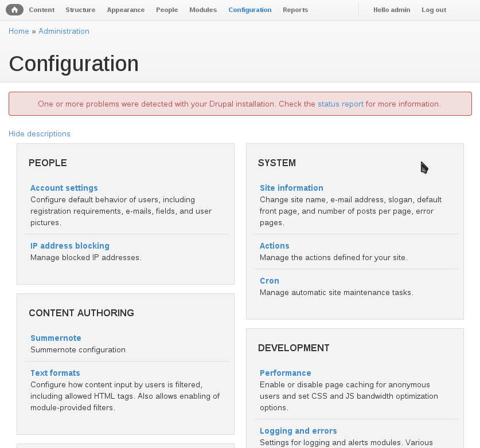480x448 pixels.
Task: Open Text formats settings
Action: [x=55, y=373]
